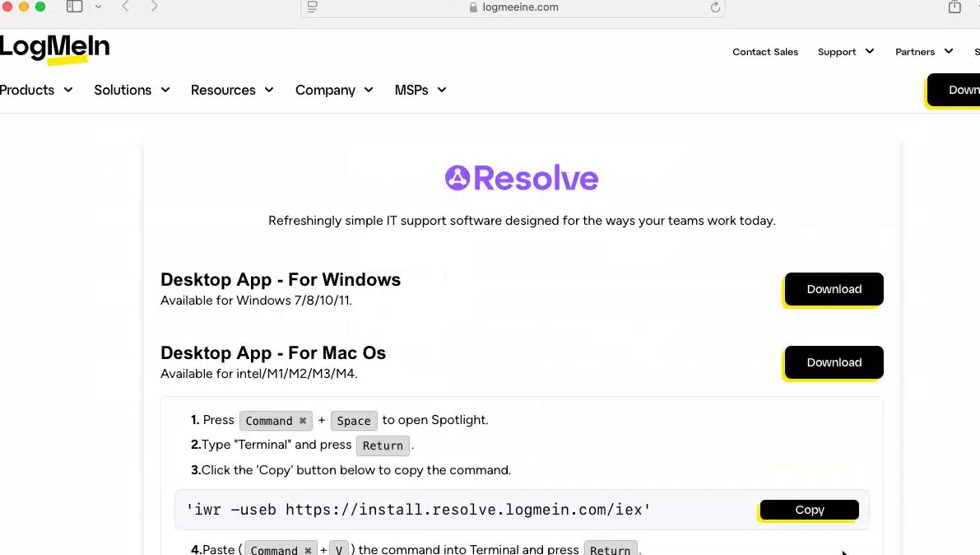
Task: Open the Solutions menu
Action: click(123, 90)
